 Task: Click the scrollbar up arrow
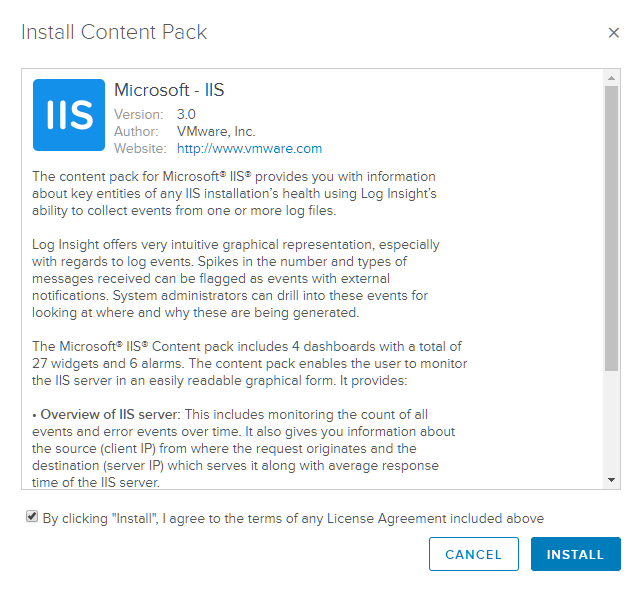612,77
